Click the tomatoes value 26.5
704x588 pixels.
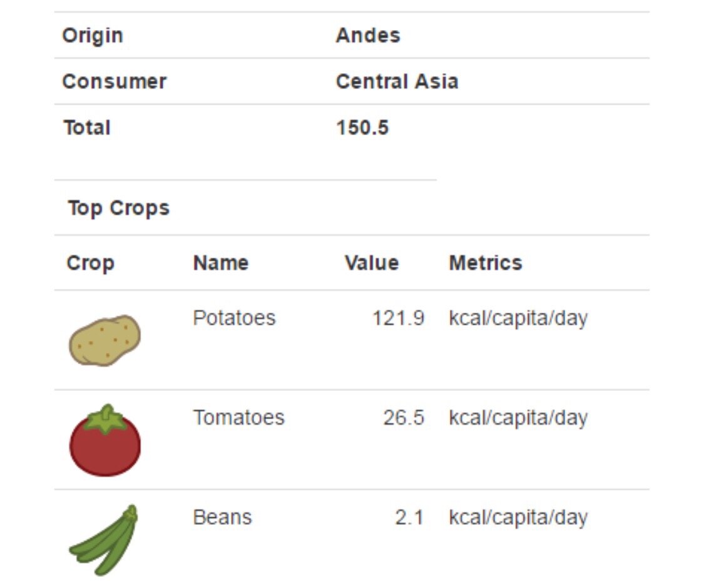403,418
